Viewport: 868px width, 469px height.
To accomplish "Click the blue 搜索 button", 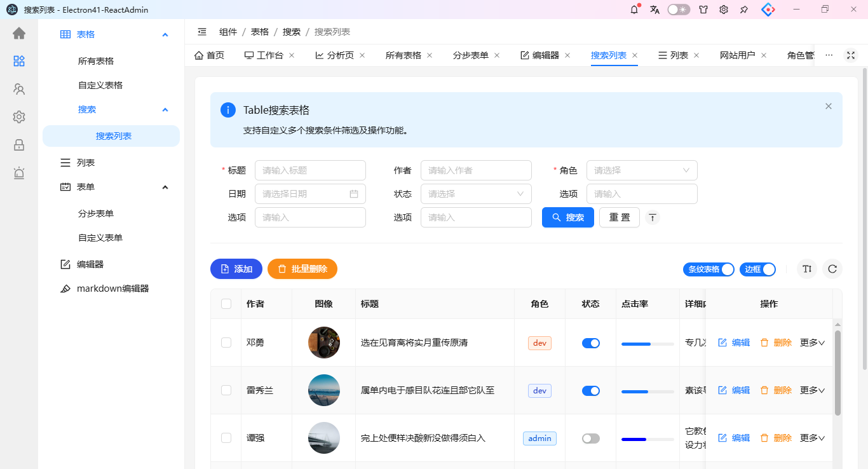I will tap(568, 217).
